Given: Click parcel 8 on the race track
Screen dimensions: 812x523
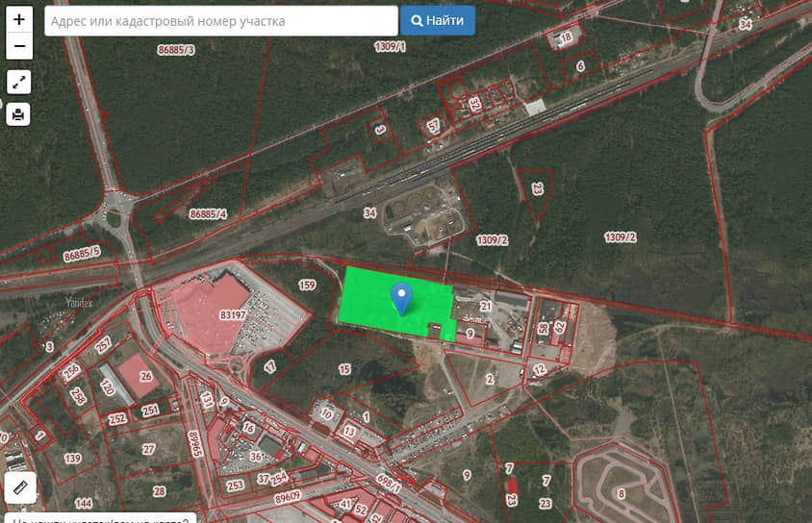Looking at the screenshot, I should coord(621,493).
